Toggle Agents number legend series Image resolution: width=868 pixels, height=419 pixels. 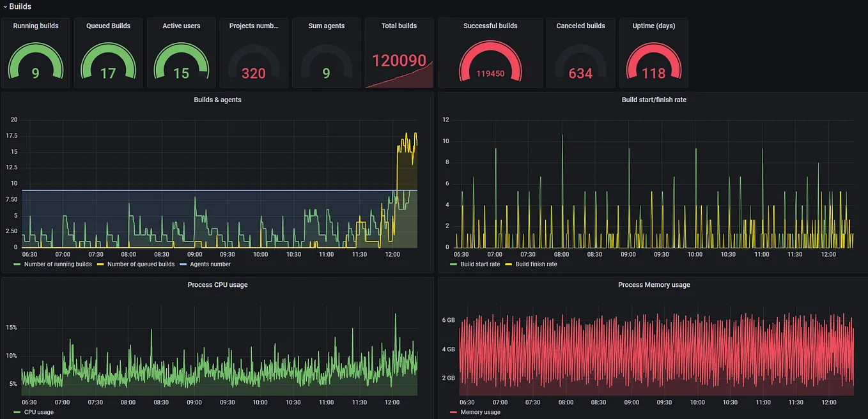[x=205, y=264]
